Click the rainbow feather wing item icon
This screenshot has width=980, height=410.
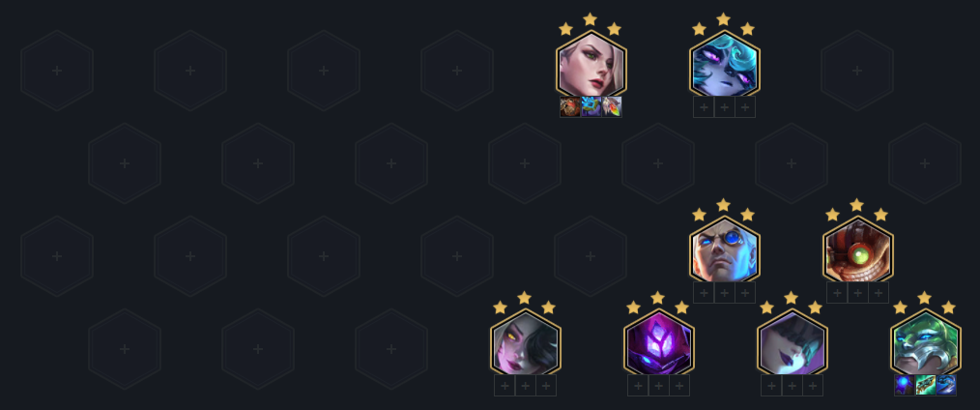[611, 107]
